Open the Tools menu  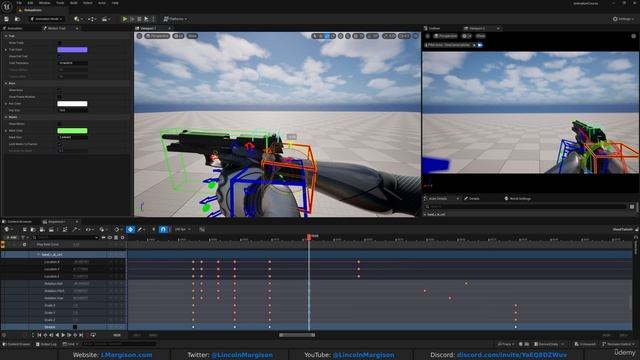click(60, 3)
